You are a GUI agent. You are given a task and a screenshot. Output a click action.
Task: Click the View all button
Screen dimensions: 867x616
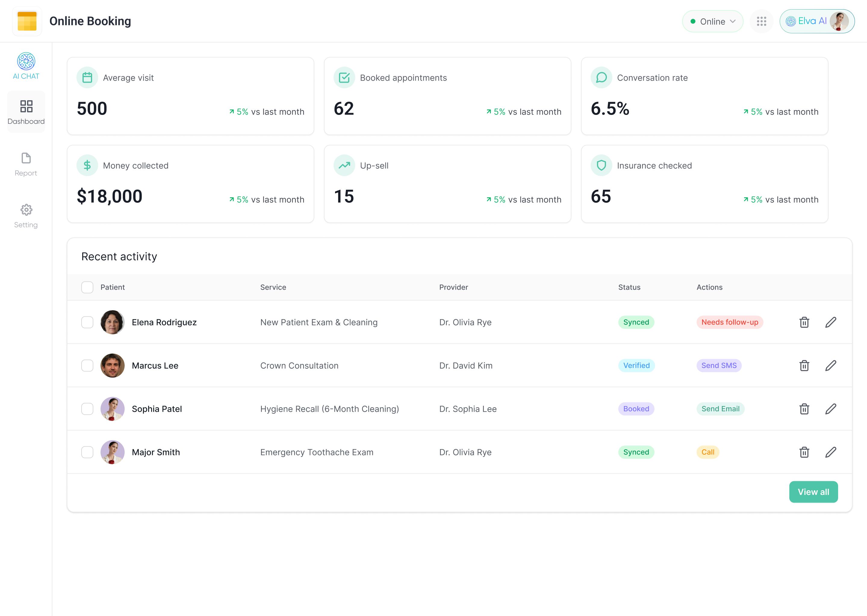tap(813, 492)
